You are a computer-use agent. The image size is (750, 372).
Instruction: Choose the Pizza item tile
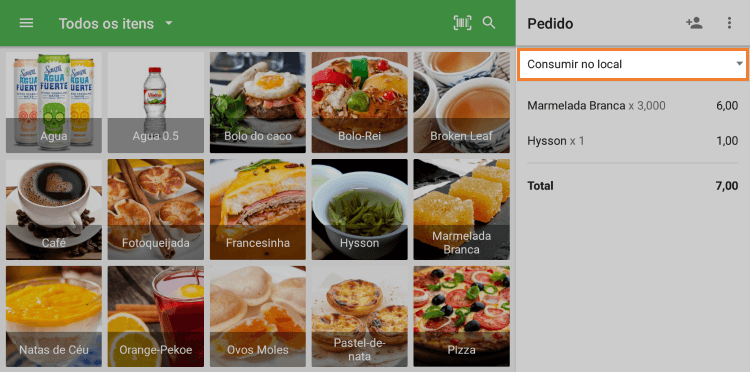coord(462,316)
